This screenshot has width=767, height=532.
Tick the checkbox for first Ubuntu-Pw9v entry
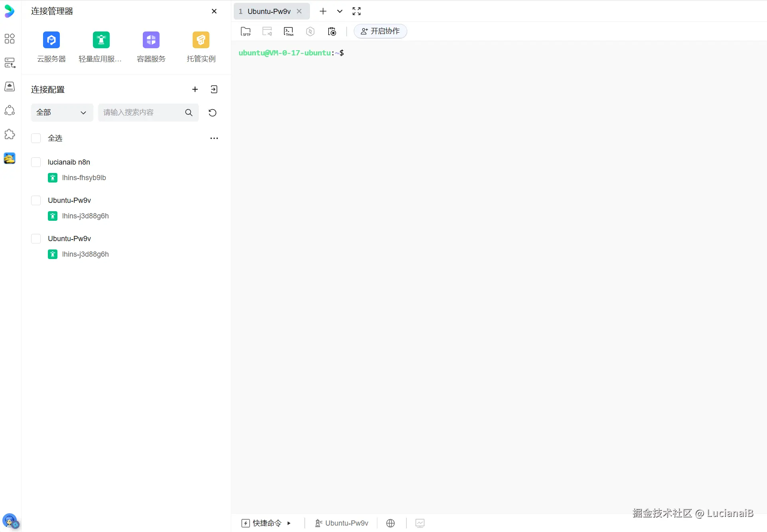pyautogui.click(x=35, y=200)
